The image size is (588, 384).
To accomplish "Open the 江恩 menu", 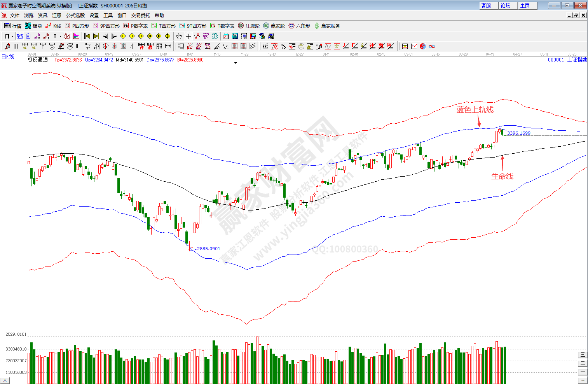I will 57,16.
